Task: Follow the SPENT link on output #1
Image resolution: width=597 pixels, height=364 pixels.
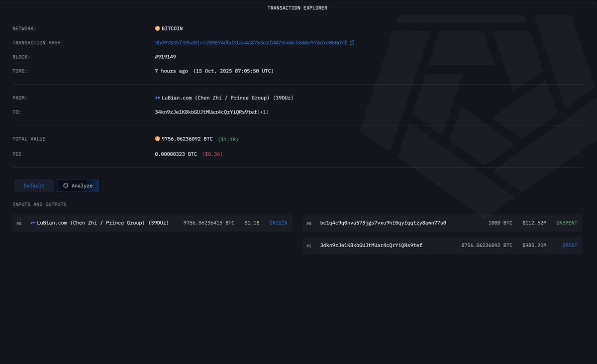Action: coord(570,245)
